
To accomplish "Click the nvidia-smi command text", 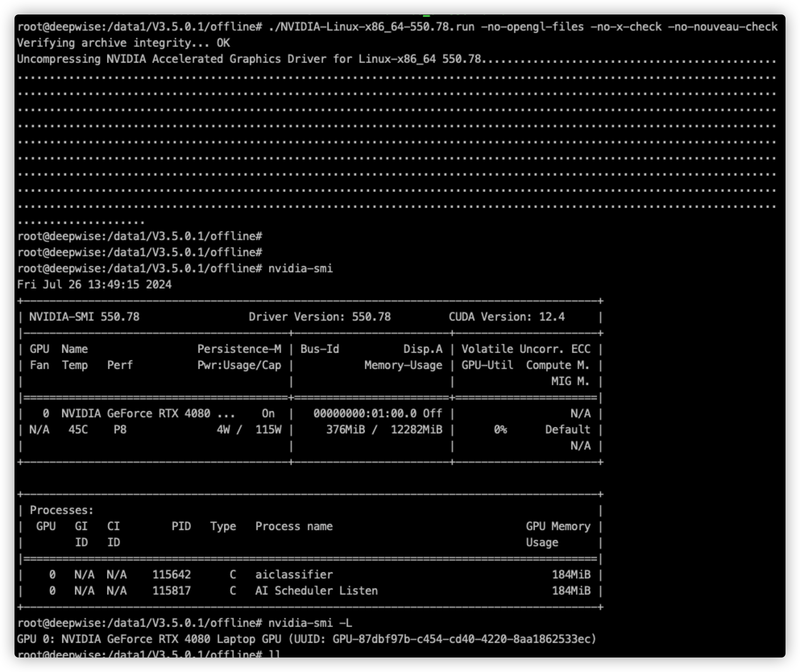I will (301, 268).
